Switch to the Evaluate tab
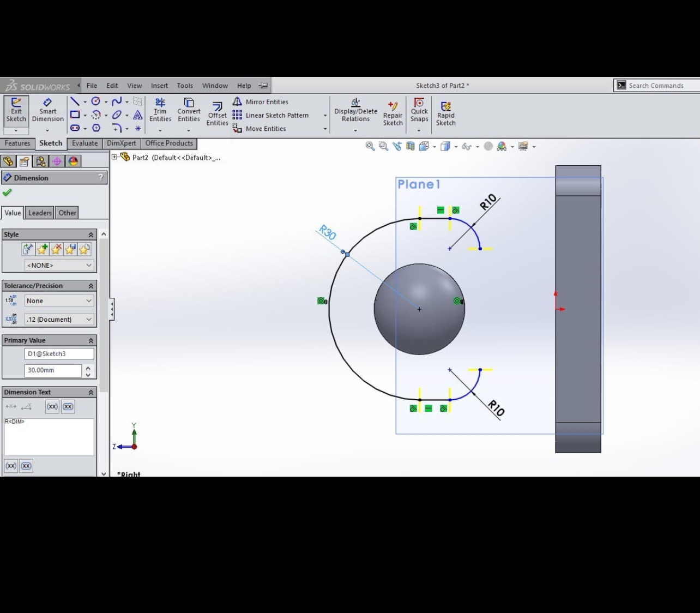 pyautogui.click(x=85, y=143)
